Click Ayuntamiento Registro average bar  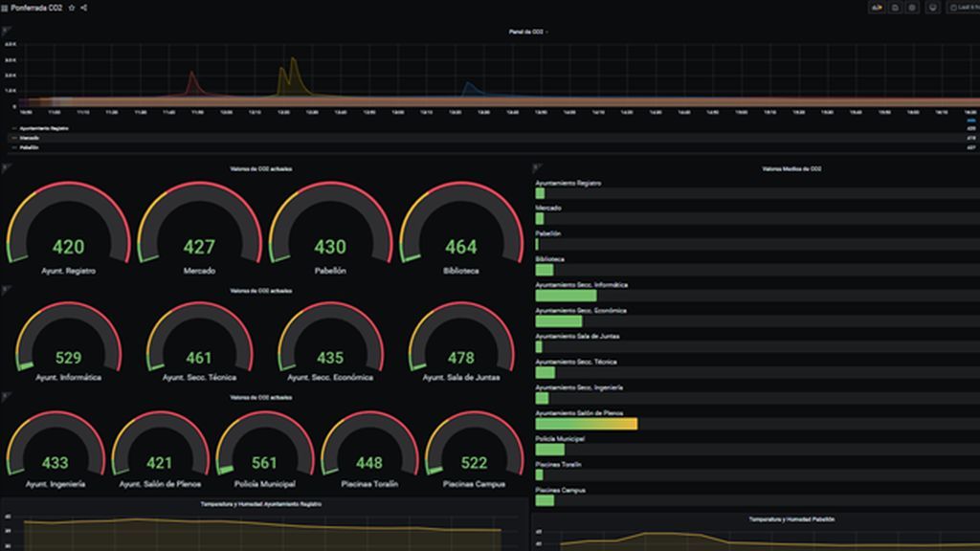[x=540, y=193]
